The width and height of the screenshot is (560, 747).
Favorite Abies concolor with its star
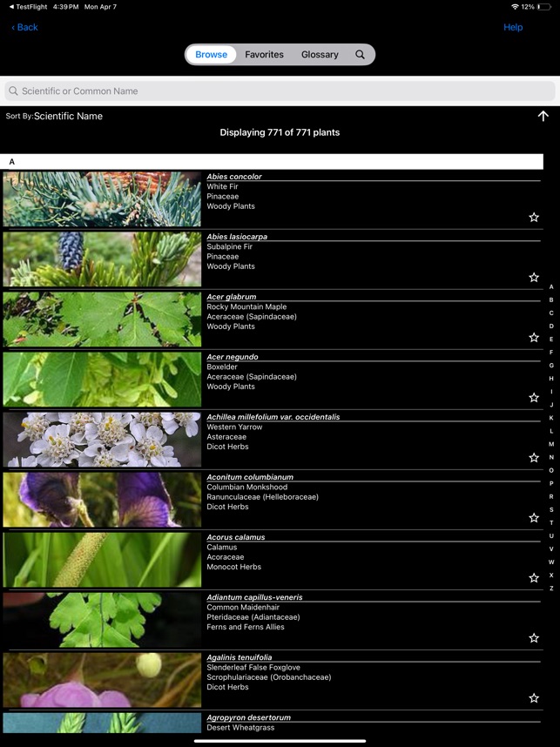[x=534, y=218]
